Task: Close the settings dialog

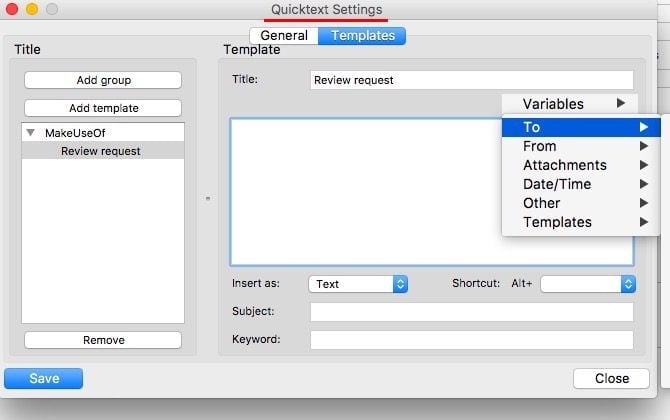Action: [x=611, y=378]
